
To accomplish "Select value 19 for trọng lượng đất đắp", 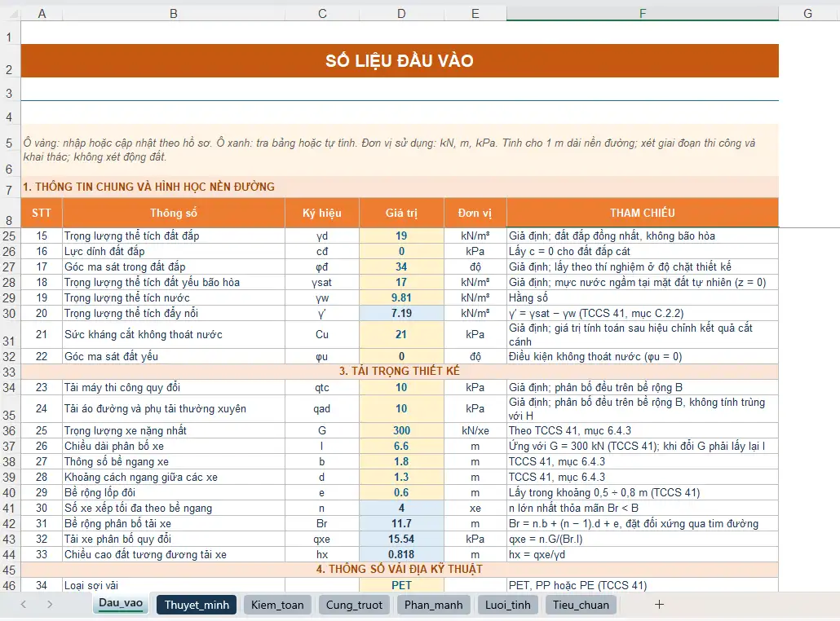I will click(401, 236).
